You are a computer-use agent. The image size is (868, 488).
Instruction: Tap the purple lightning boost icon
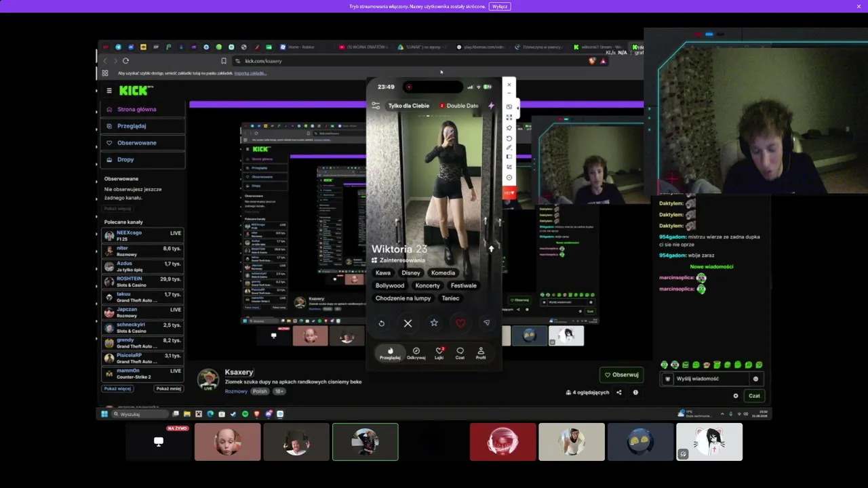[x=492, y=106]
